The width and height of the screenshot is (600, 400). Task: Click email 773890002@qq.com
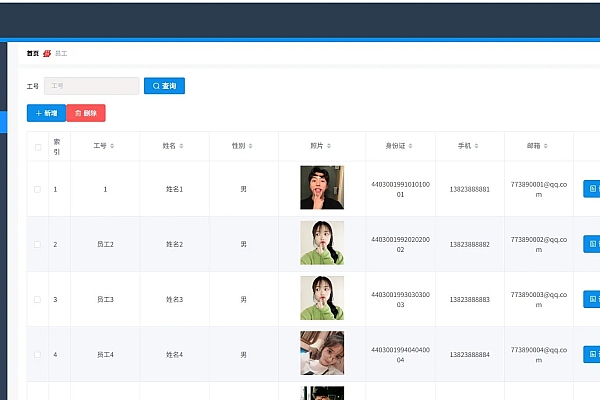pyautogui.click(x=539, y=244)
